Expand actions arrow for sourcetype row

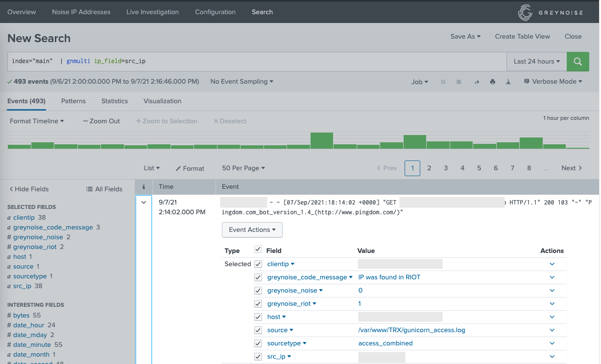coord(552,343)
